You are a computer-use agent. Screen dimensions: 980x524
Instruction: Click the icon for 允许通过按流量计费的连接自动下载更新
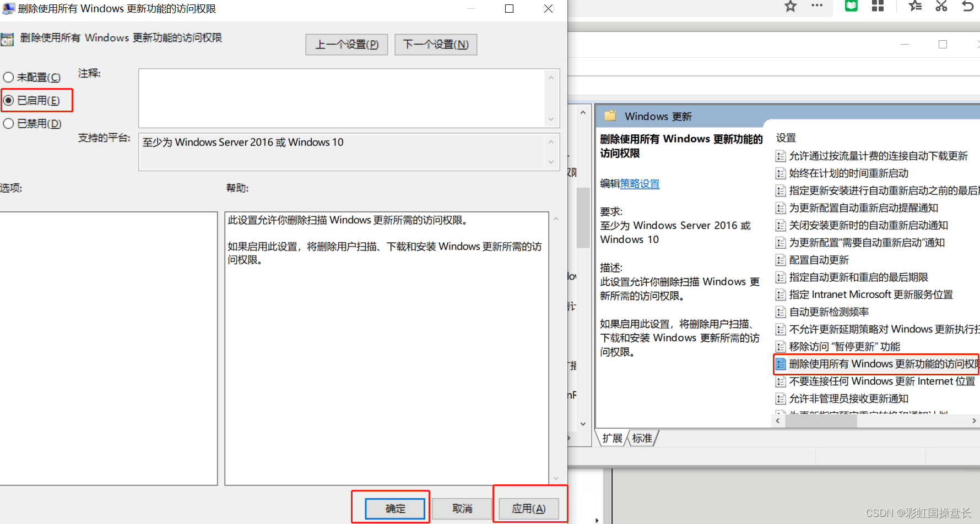click(x=780, y=156)
